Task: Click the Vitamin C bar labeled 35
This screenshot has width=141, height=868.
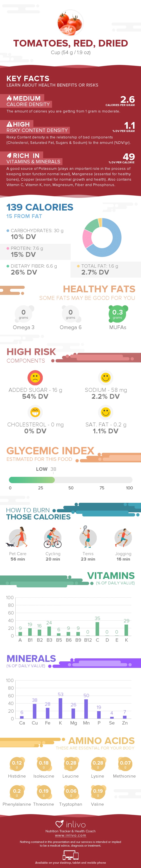Action: tap(97, 629)
